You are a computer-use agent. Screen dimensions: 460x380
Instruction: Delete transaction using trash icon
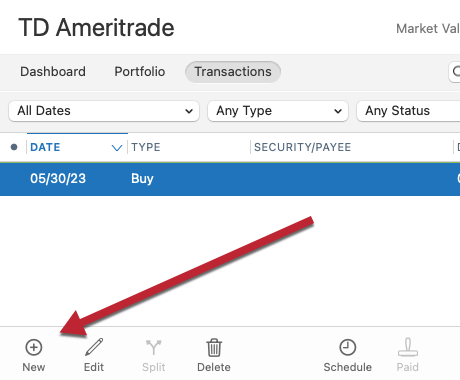[214, 347]
